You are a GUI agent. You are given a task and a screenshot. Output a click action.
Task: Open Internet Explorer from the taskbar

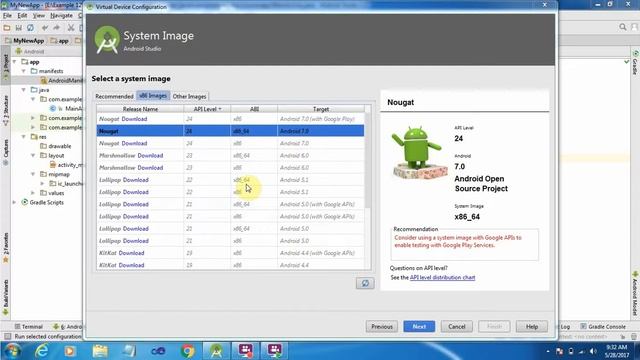pos(42,351)
